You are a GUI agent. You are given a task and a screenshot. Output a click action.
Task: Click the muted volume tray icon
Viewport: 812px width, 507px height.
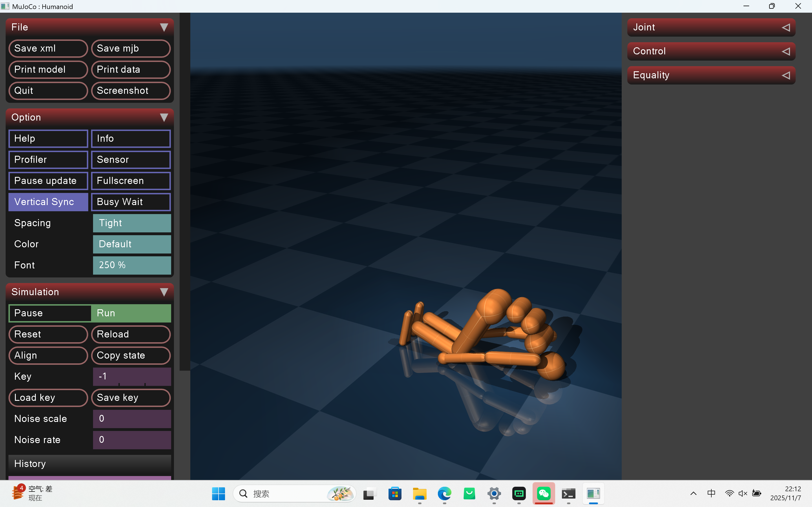pyautogui.click(x=743, y=493)
